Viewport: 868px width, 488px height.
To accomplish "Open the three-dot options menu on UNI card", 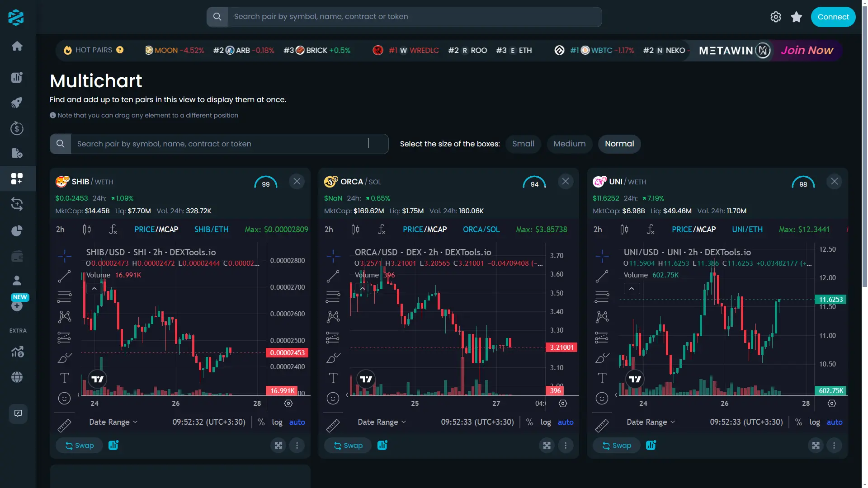I will pyautogui.click(x=834, y=446).
